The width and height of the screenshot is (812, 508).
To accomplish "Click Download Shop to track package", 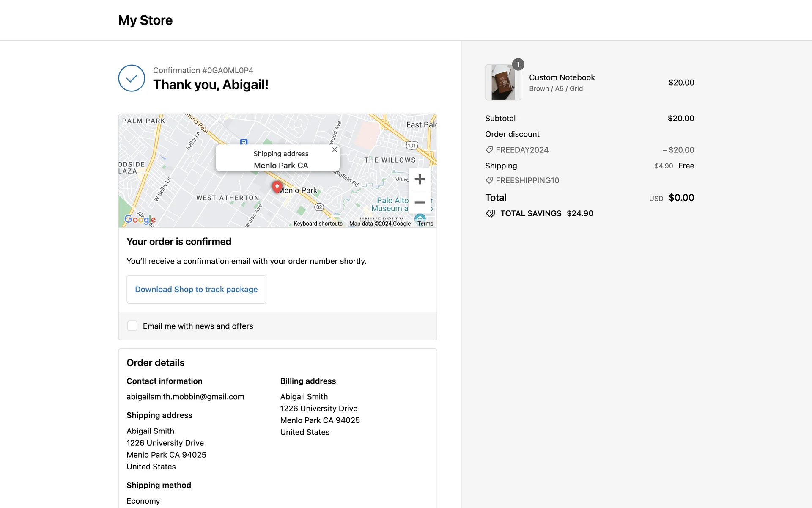I will 196,289.
